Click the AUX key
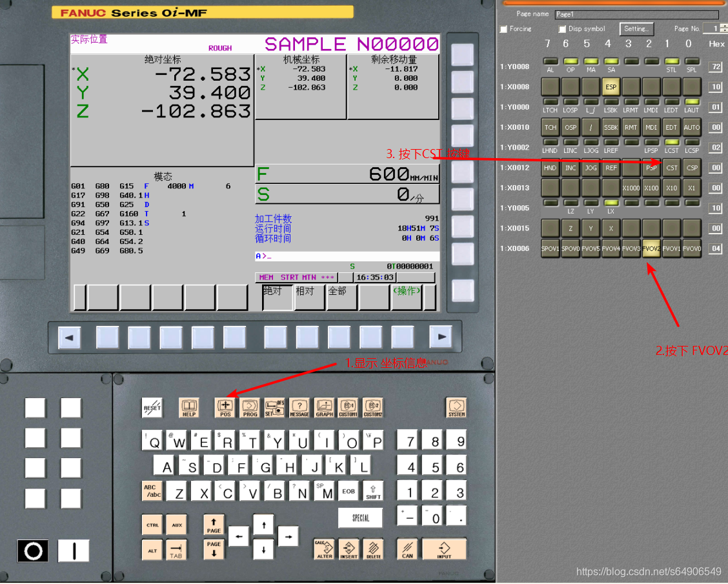Image resolution: width=728 pixels, height=584 pixels. pos(176,525)
